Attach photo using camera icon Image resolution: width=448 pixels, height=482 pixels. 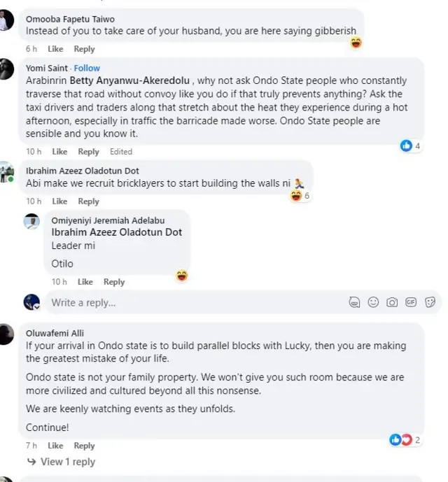coord(392,302)
